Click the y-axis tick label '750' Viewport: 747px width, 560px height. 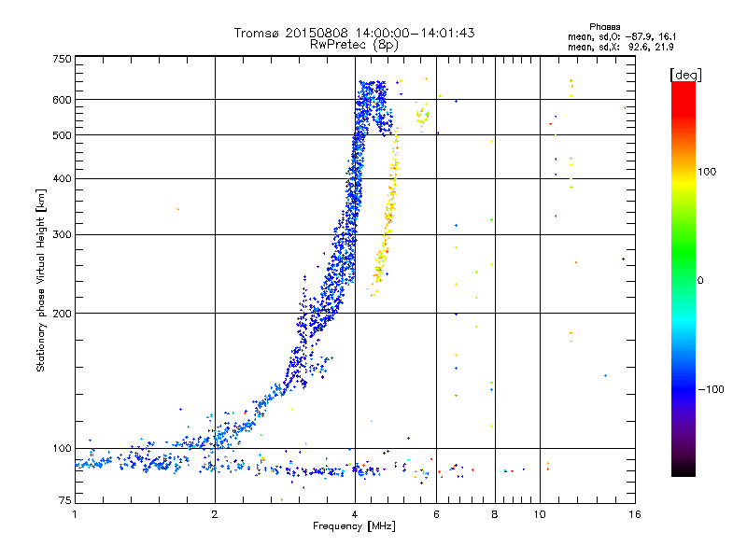pos(62,59)
